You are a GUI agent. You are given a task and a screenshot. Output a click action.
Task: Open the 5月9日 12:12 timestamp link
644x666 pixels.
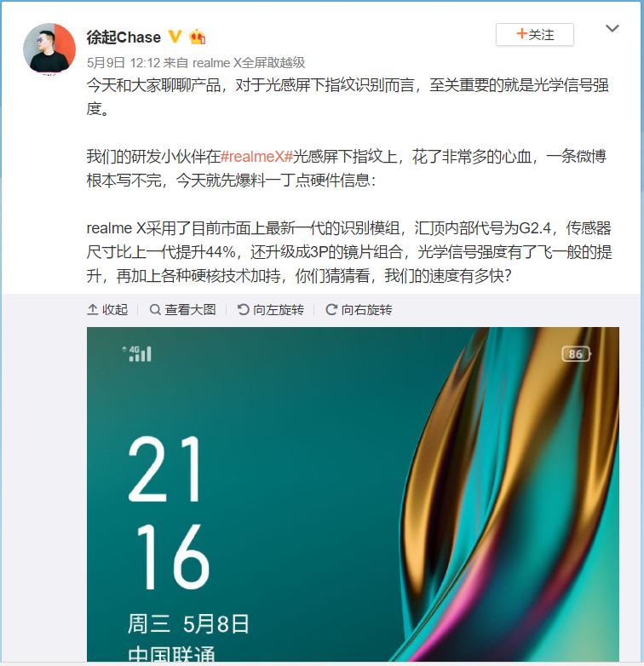point(124,63)
